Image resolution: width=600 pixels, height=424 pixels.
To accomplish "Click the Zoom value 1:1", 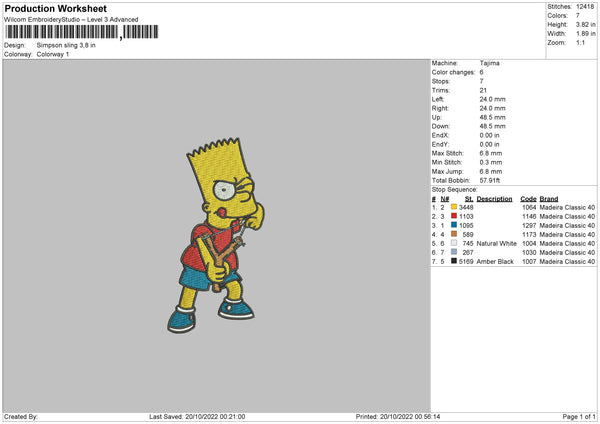I will [580, 42].
